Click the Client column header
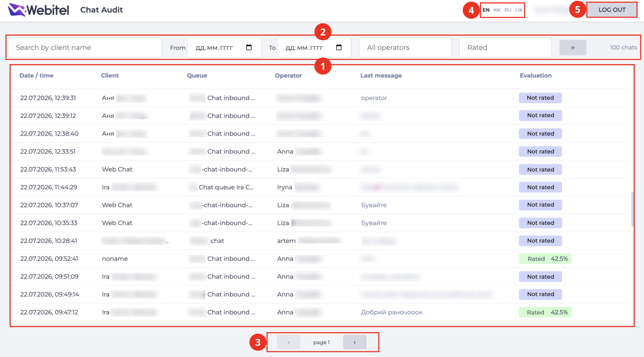Screen dimensions: 644x357 [x=110, y=75]
